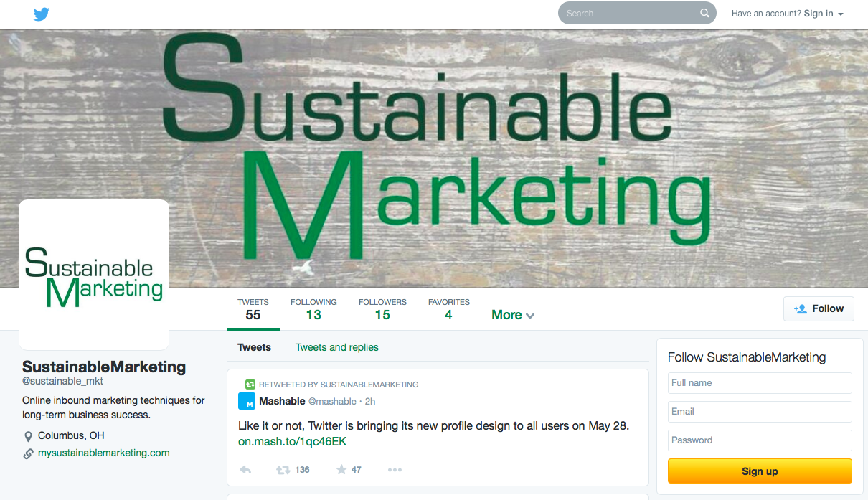Follow the SustainableMarketing account
Screen dimensions: 868x500
(819, 308)
